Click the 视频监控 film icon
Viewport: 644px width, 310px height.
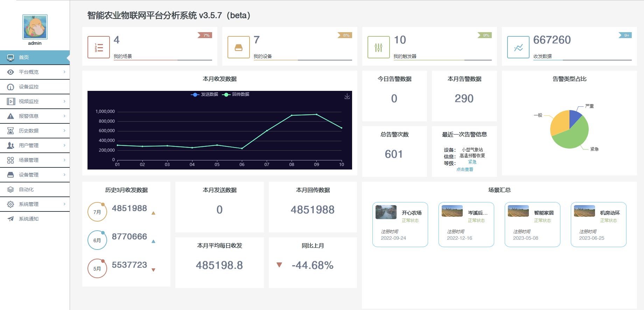[10, 101]
